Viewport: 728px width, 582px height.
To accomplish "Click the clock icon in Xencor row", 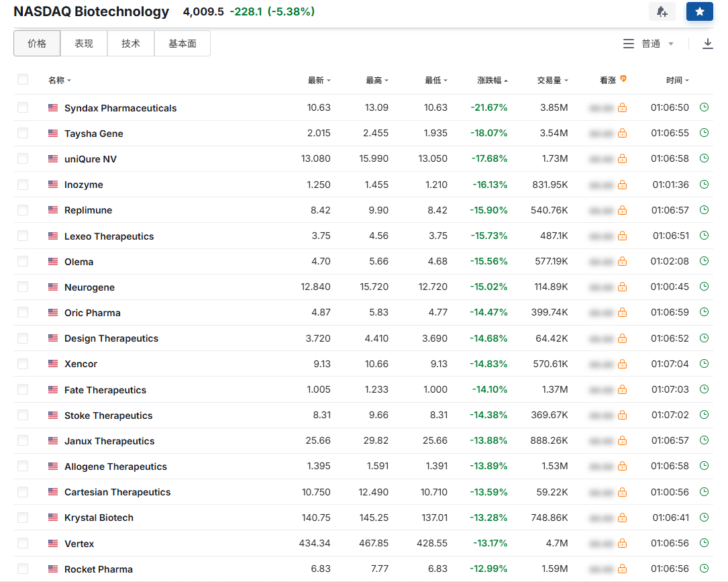I will (x=704, y=364).
